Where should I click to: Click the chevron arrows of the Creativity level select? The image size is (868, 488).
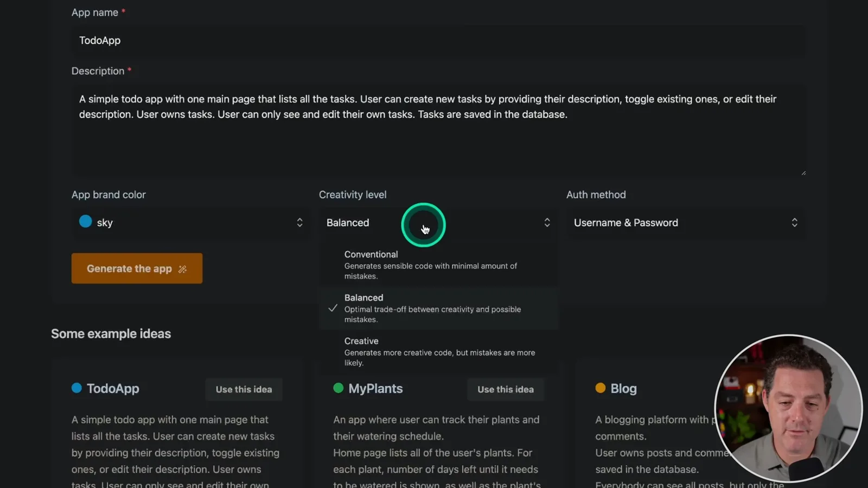point(547,223)
